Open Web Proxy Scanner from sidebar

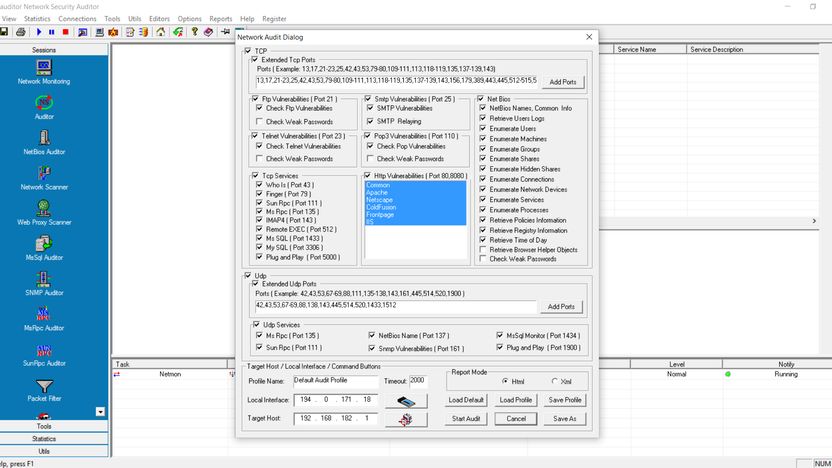coord(44,213)
